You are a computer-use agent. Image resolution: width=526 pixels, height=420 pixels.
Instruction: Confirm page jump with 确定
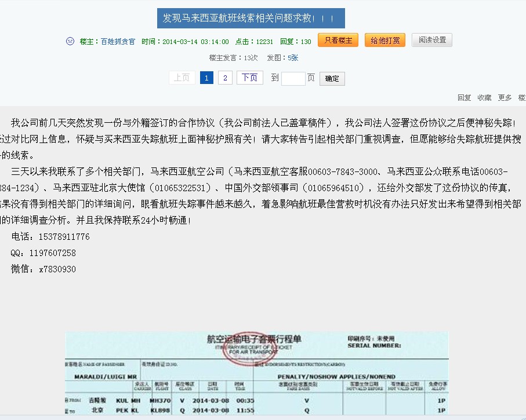(332, 78)
